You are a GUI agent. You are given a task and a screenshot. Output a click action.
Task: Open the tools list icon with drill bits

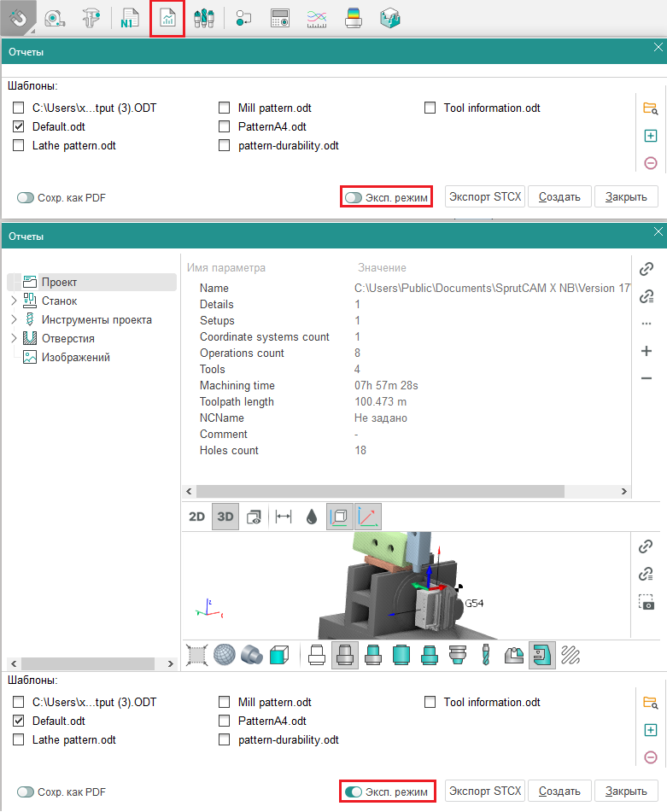pyautogui.click(x=203, y=19)
